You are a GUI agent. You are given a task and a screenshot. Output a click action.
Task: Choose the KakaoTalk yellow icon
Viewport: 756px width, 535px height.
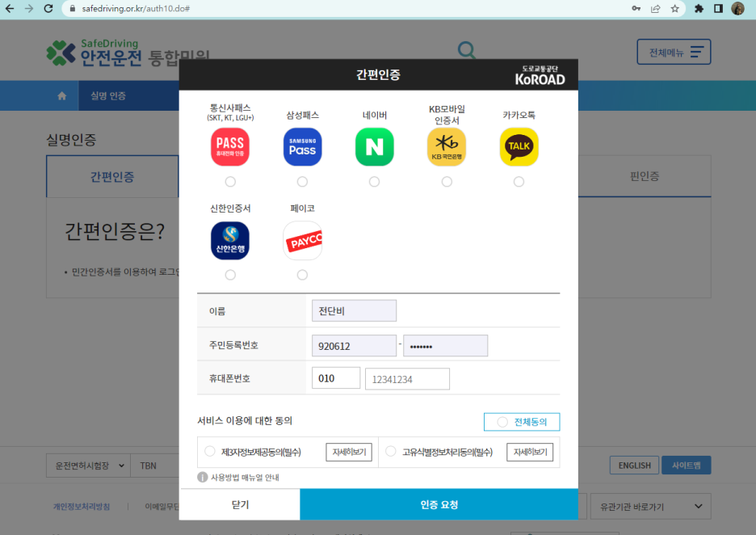tap(519, 146)
